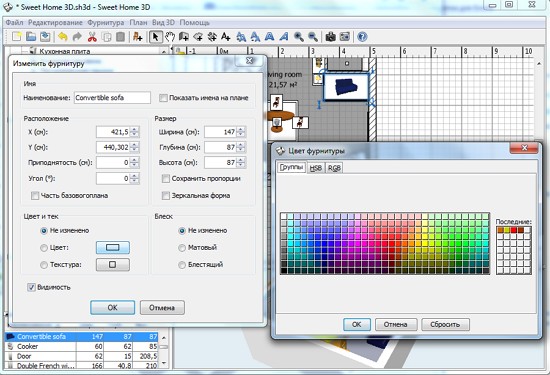Switch to the RGB color tab

[x=334, y=168]
